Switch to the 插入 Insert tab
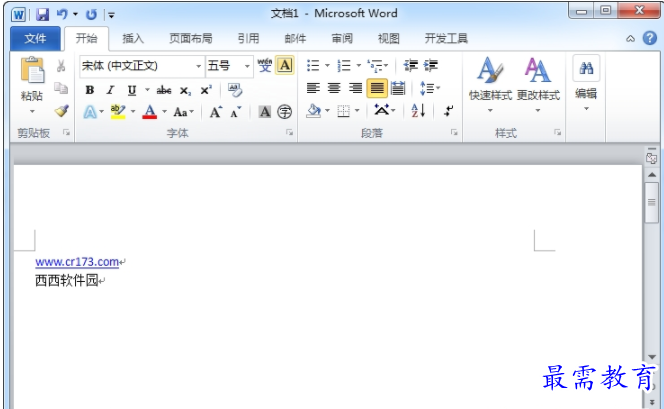Image resolution: width=664 pixels, height=409 pixels. click(133, 39)
